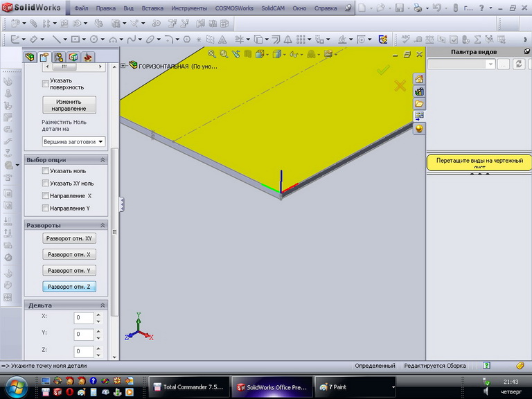
Task: Select the Line sketch tool
Action: 57,39
